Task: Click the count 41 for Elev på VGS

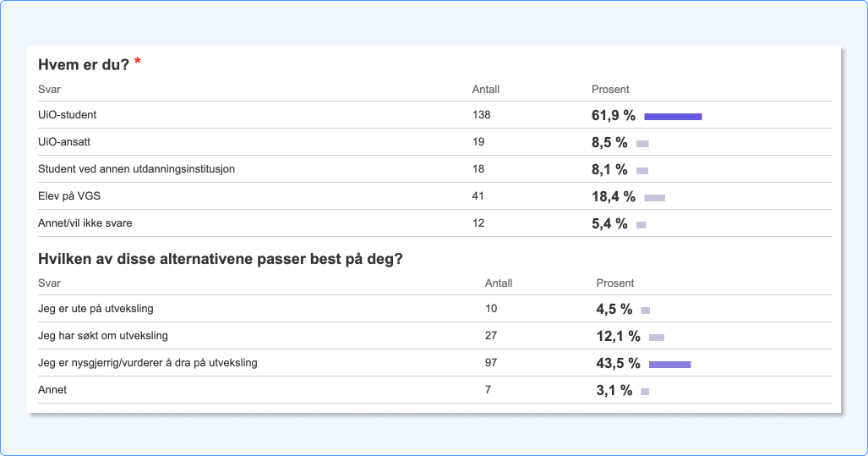Action: pyautogui.click(x=478, y=196)
